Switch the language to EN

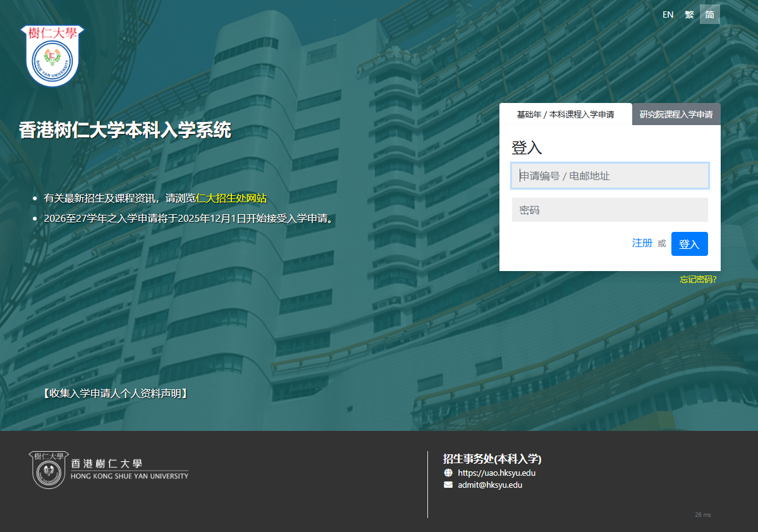pos(668,15)
